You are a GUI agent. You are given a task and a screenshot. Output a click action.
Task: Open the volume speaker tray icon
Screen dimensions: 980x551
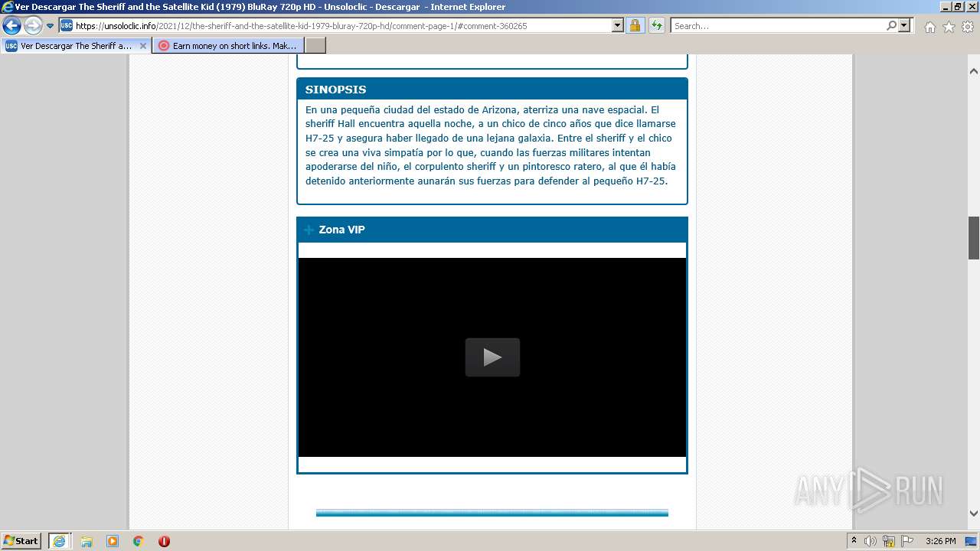pos(871,541)
